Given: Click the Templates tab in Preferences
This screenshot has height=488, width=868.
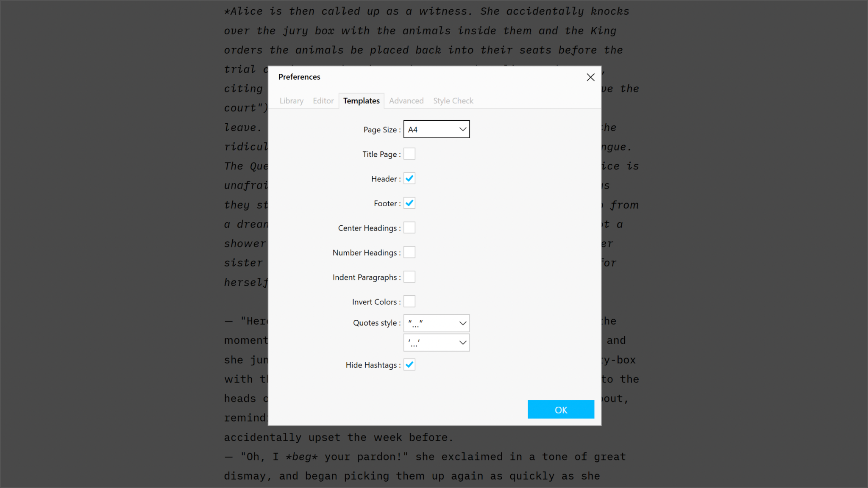Looking at the screenshot, I should 361,100.
